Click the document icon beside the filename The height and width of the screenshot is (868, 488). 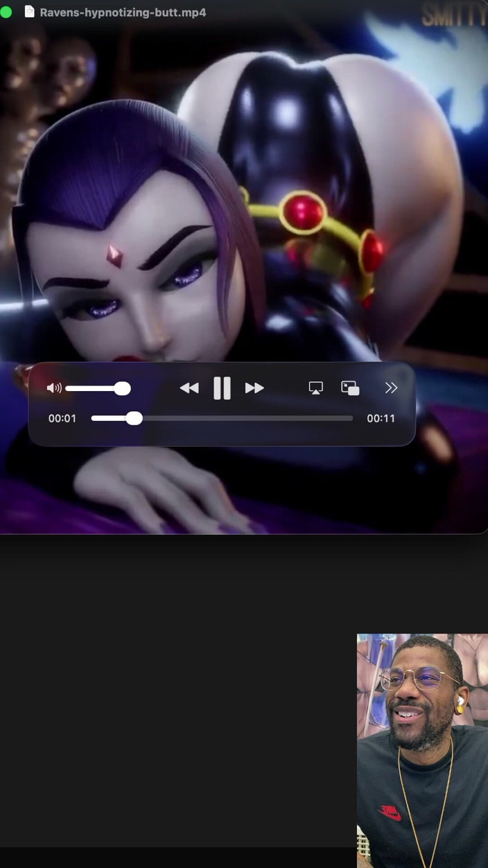(x=29, y=12)
